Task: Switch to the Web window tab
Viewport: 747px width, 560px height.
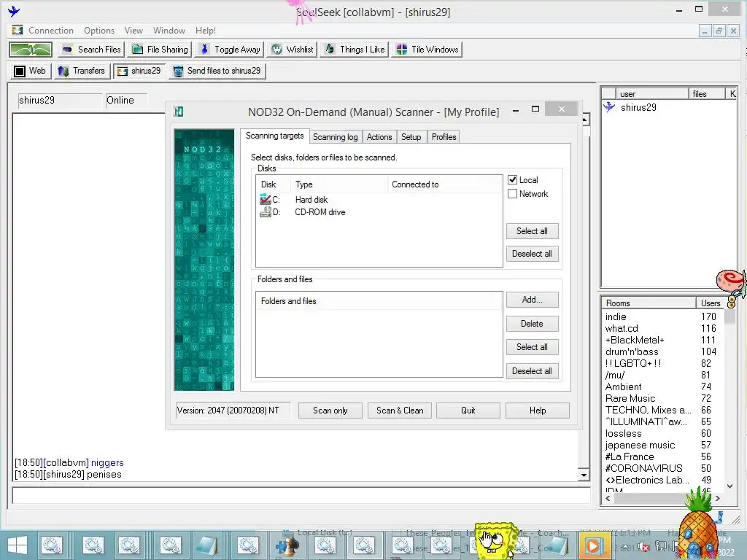Action: [29, 71]
